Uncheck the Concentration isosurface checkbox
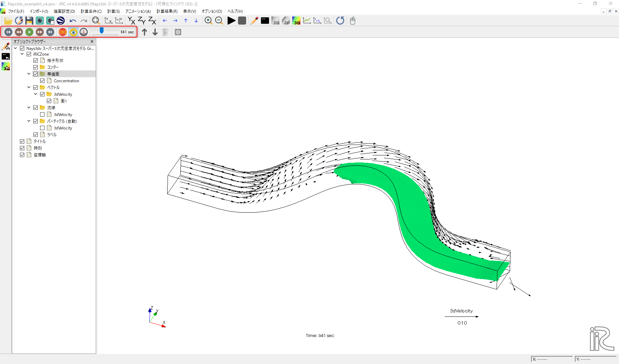Screen dimensions: 619x364 point(42,81)
